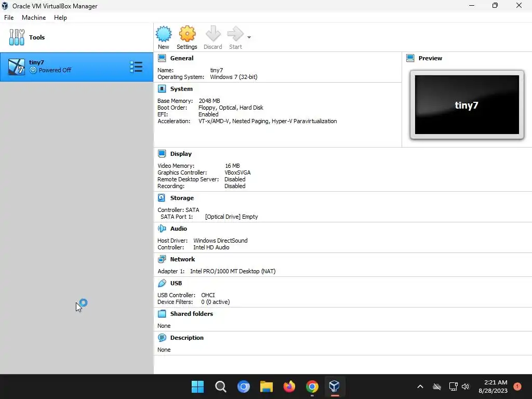The width and height of the screenshot is (532, 399).
Task: Click the New virtual machine icon
Action: [164, 34]
